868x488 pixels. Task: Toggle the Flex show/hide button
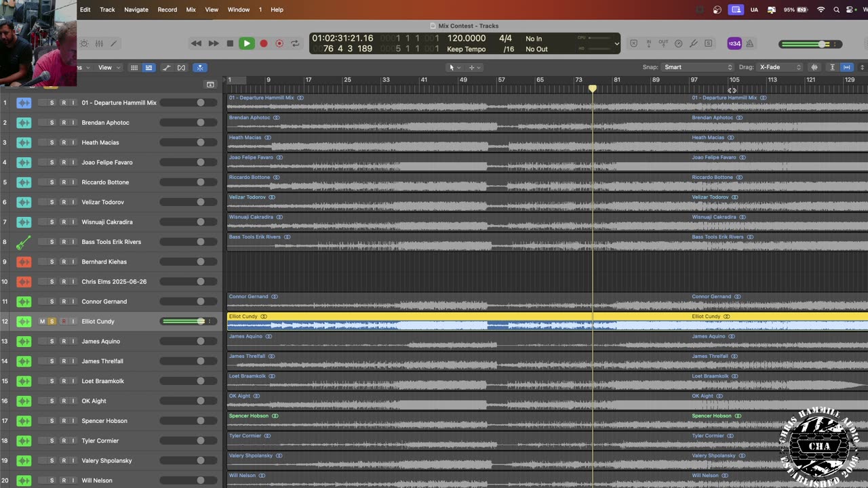[181, 68]
